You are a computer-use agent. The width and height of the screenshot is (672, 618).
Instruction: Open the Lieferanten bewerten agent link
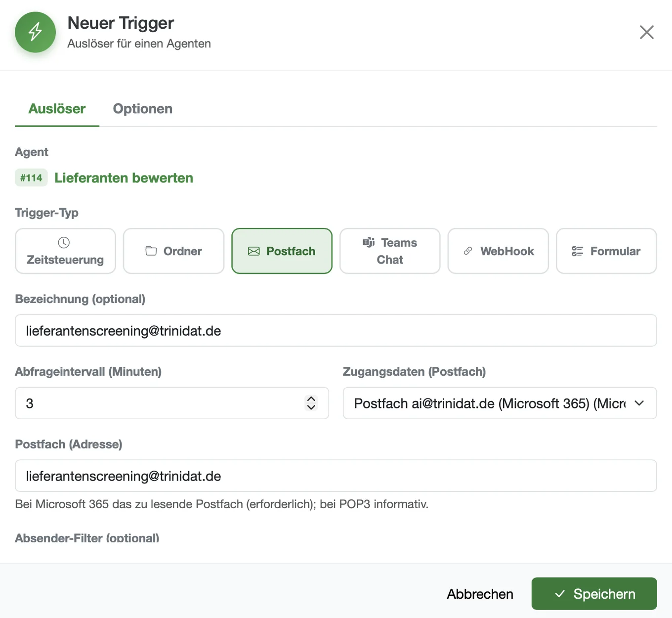(124, 177)
